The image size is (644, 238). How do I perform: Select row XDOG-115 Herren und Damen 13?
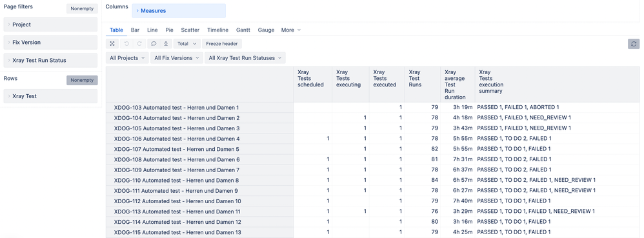coord(199,232)
